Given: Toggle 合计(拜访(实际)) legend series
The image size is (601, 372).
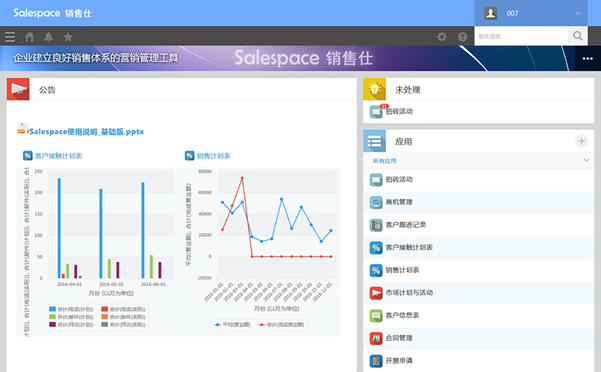Looking at the screenshot, I should (x=123, y=324).
